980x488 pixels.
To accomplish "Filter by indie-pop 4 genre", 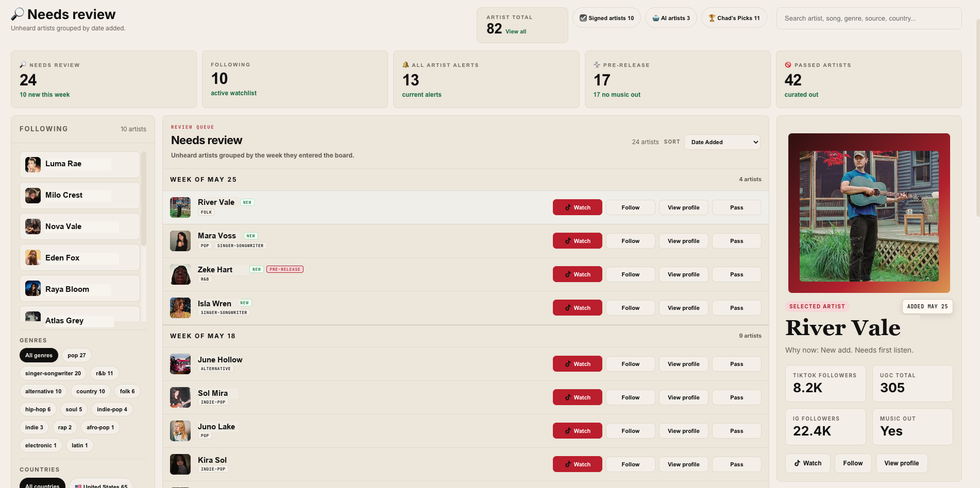I will (x=112, y=409).
